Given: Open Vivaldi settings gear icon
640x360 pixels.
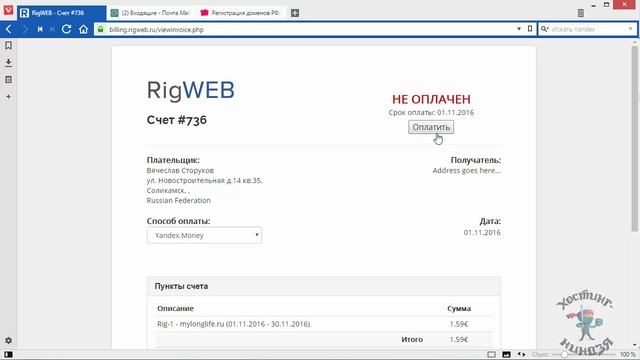Looking at the screenshot, I should coord(8,340).
